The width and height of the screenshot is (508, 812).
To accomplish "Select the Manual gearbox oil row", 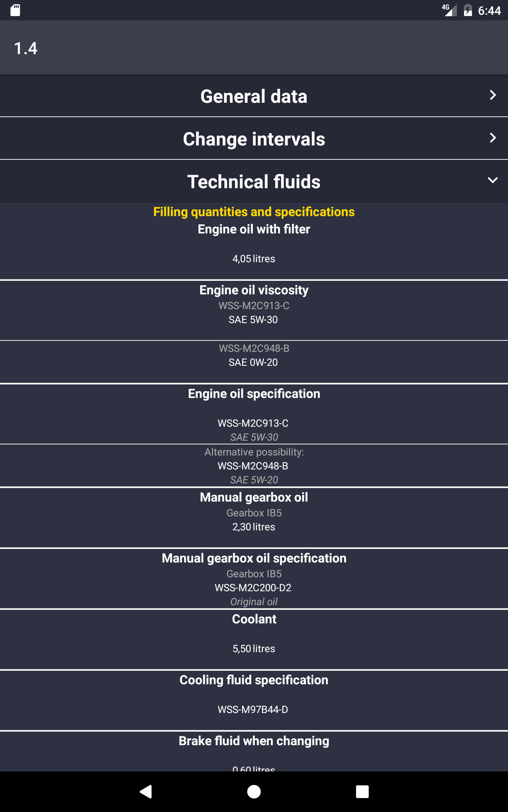I will point(254,517).
